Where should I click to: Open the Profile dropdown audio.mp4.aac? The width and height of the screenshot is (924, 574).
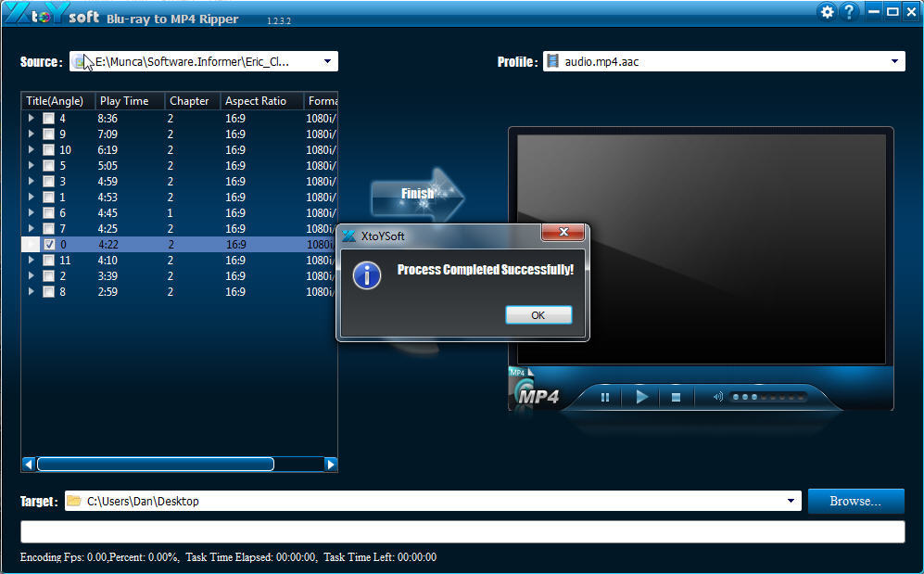pos(894,61)
